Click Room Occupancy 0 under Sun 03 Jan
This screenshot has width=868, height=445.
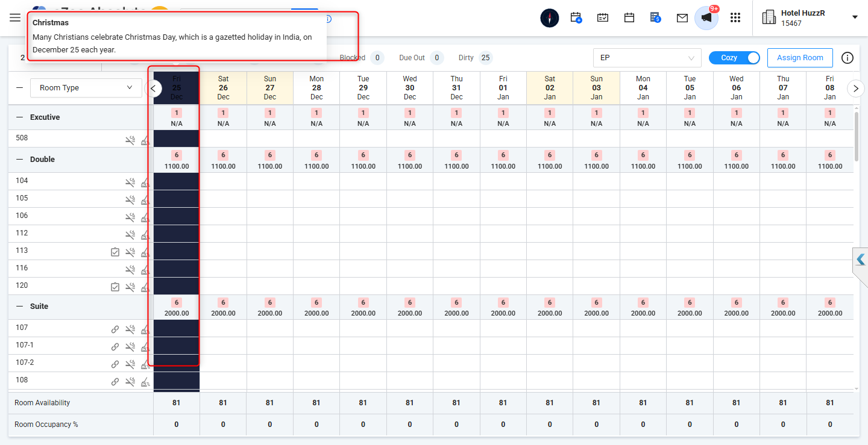click(596, 425)
